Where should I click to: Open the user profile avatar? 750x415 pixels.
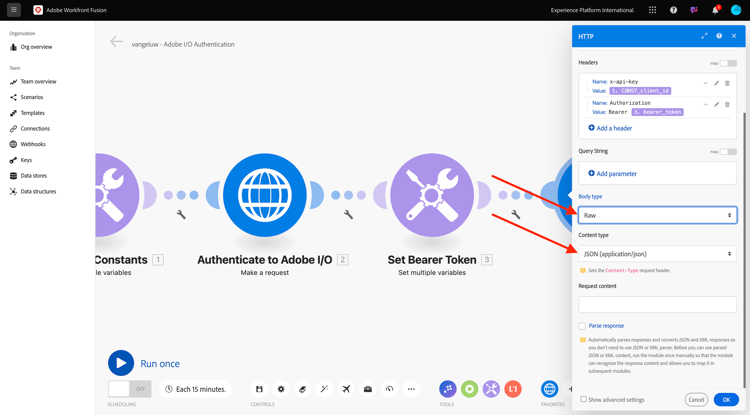point(736,10)
